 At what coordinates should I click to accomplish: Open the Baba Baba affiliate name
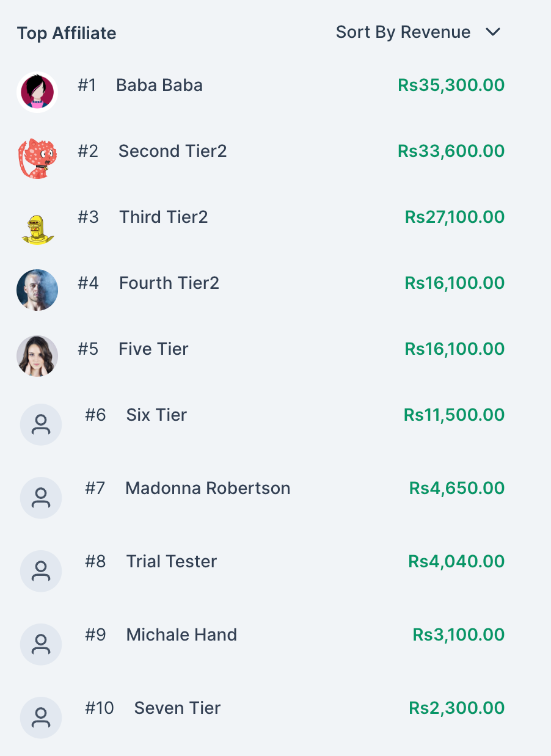[x=159, y=85]
